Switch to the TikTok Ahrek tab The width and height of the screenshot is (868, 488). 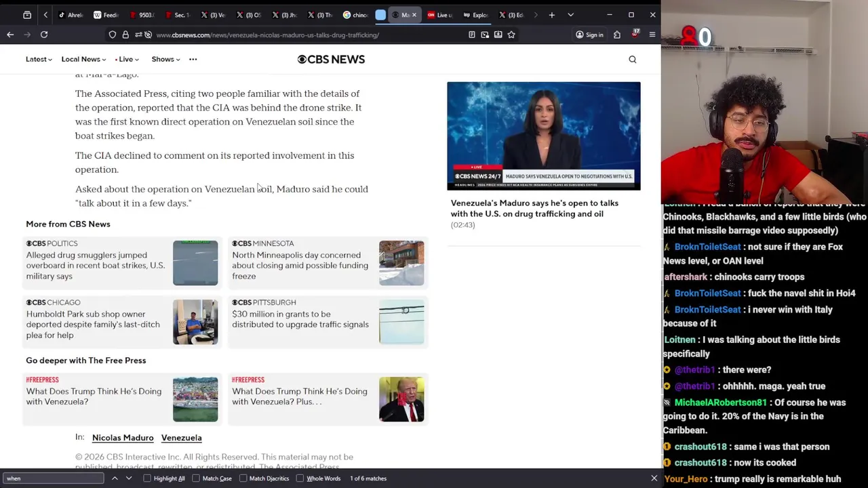pos(71,15)
